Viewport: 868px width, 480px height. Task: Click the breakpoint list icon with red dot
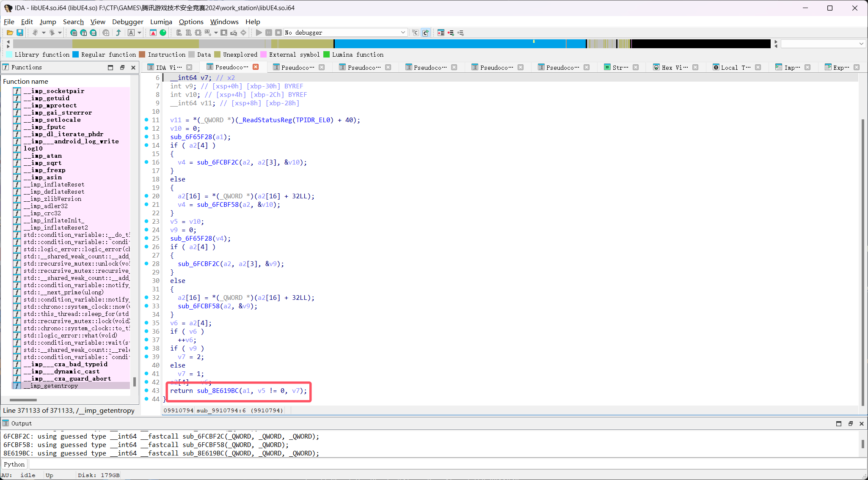tap(441, 33)
